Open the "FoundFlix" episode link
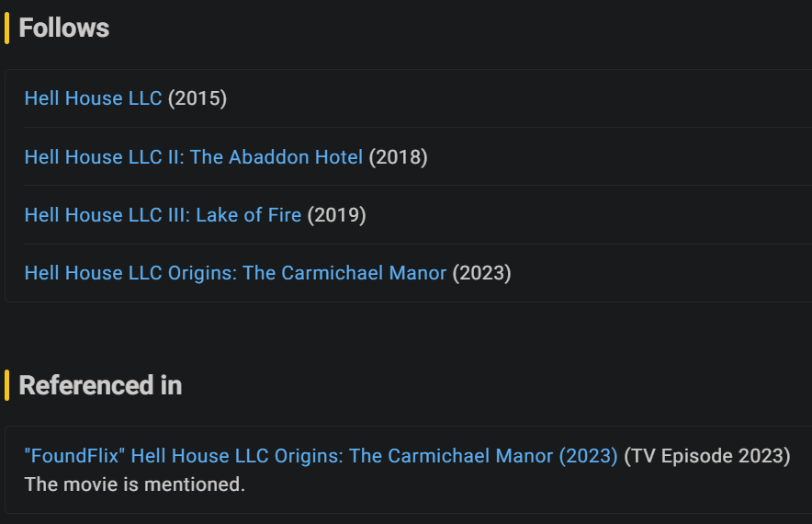The width and height of the screenshot is (812, 524). coord(321,456)
